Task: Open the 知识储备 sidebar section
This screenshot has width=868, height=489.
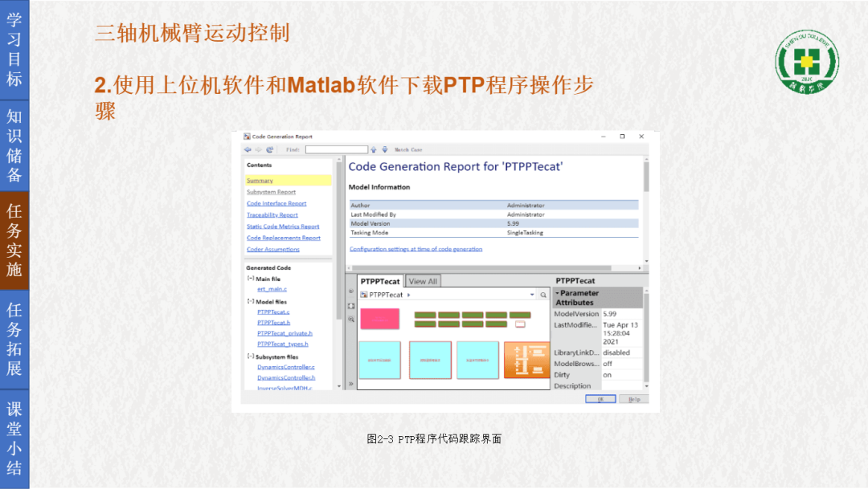Action: (x=14, y=146)
